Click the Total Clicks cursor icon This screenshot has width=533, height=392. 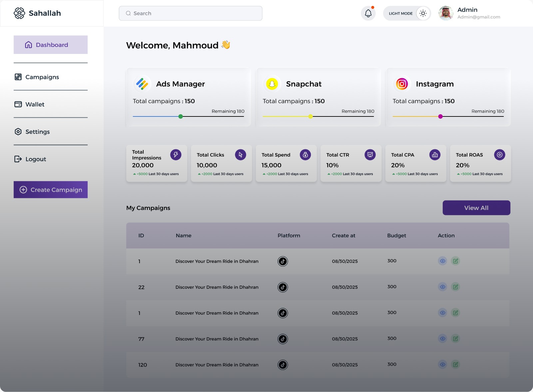tap(240, 155)
